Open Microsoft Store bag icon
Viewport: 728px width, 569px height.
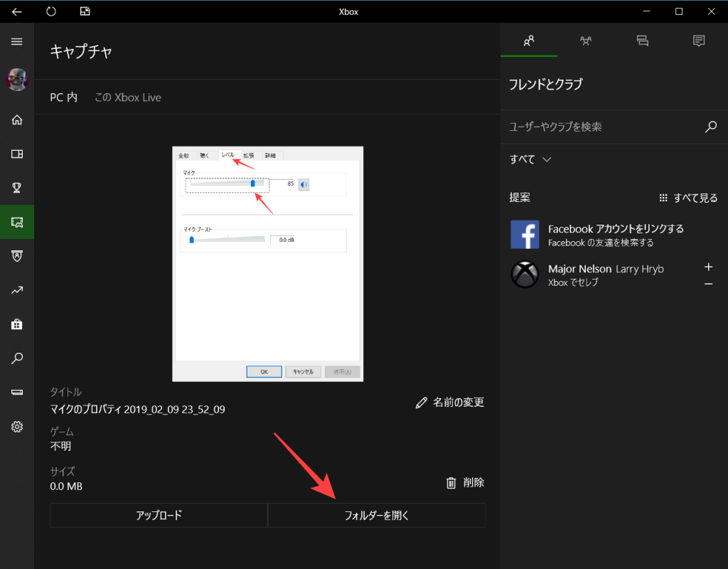coord(17,324)
